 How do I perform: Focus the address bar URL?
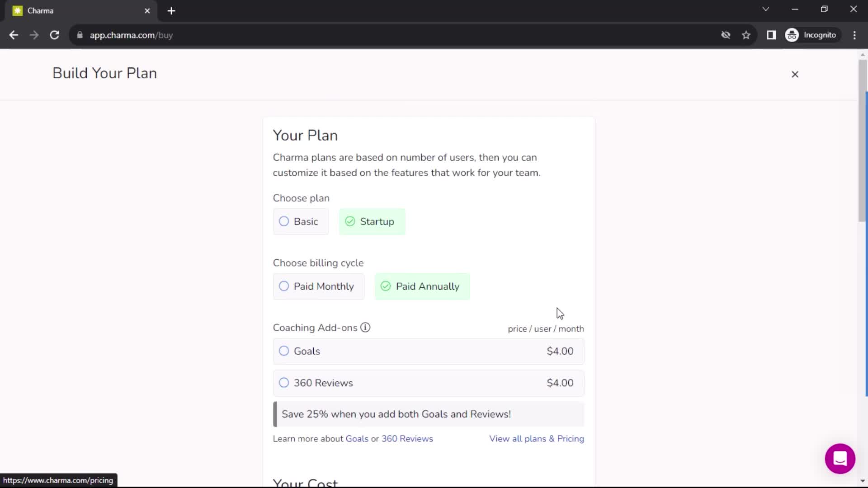(x=131, y=35)
